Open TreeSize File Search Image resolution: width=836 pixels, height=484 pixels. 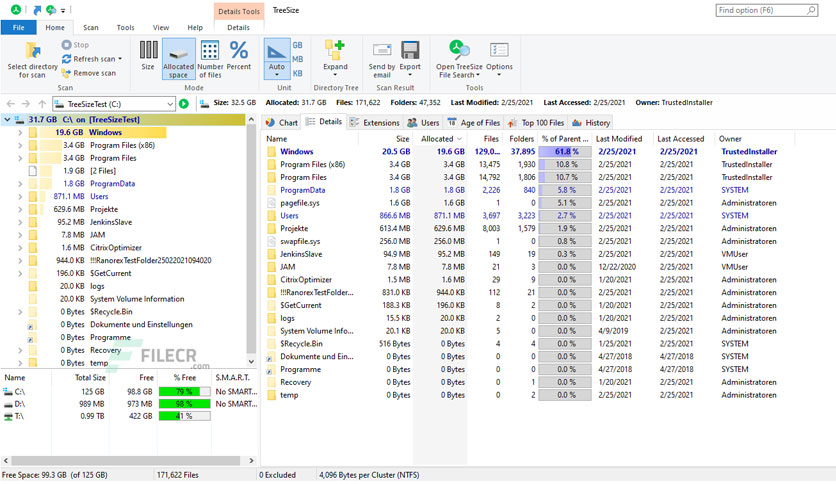459,59
